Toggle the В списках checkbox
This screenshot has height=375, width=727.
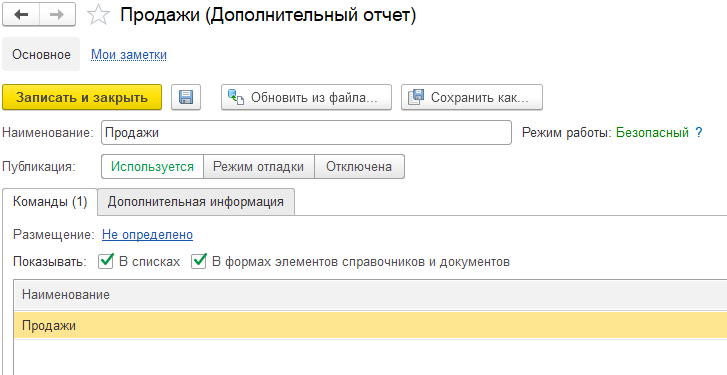106,261
